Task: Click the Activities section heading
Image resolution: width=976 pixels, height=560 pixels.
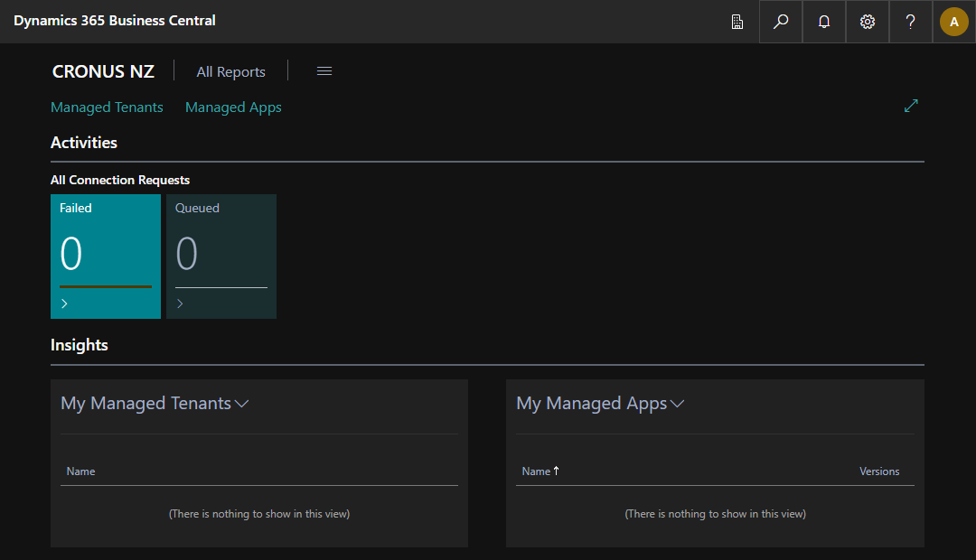Action: 84,143
